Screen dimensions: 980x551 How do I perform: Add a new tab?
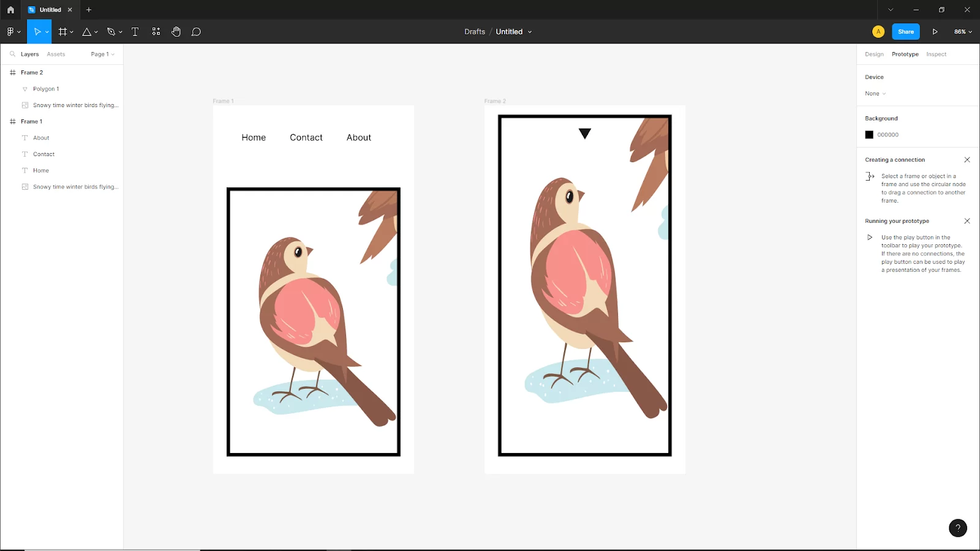coord(89,10)
